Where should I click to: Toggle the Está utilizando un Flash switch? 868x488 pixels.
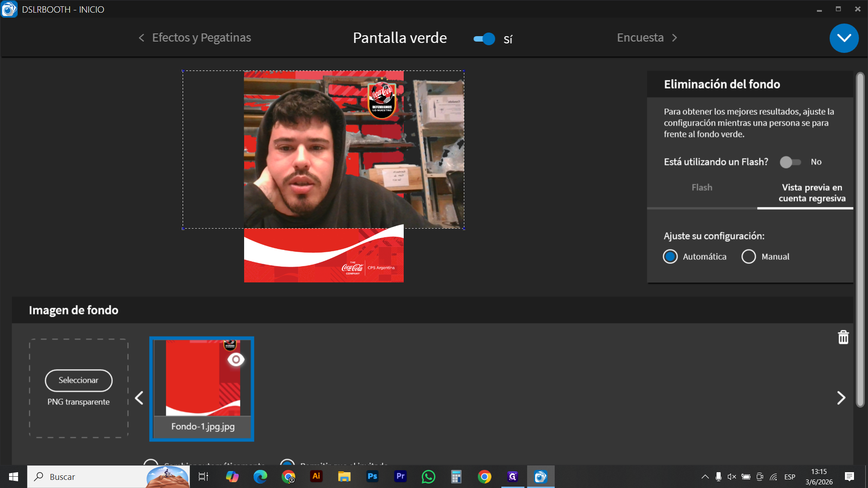pyautogui.click(x=790, y=162)
